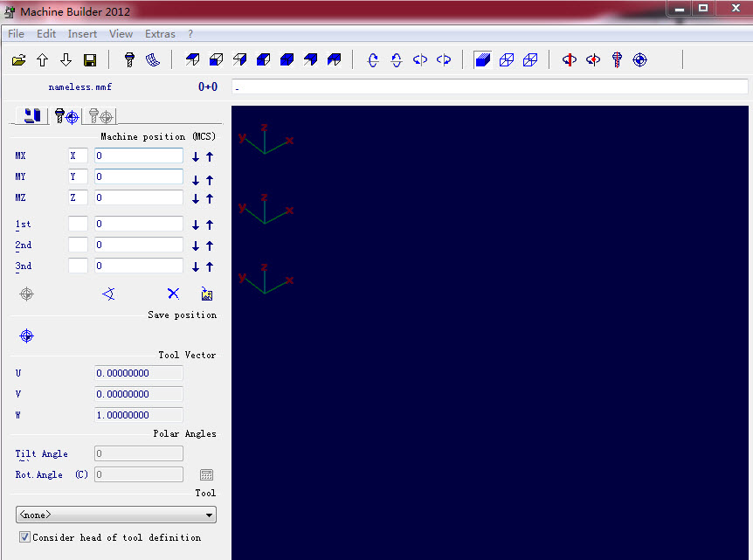This screenshot has width=753, height=560.
Task: Open the Extras menu
Action: pos(160,34)
